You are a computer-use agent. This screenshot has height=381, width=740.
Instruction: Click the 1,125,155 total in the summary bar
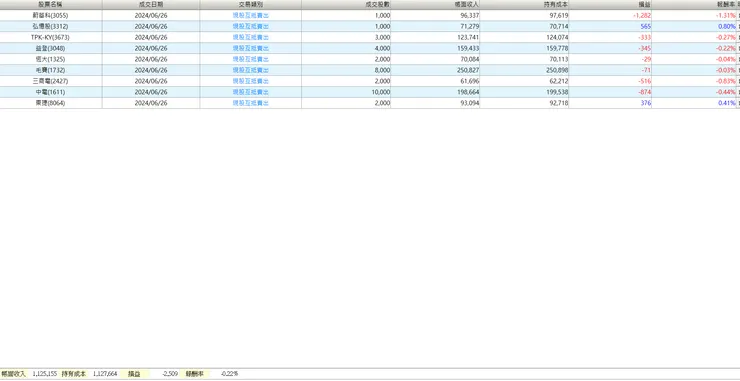(x=45, y=373)
